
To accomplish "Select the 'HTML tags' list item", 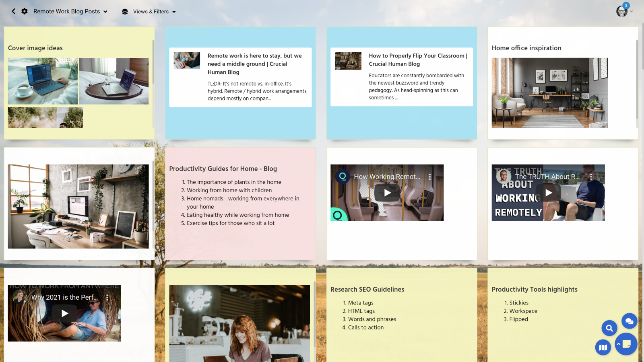I will coord(361,311).
